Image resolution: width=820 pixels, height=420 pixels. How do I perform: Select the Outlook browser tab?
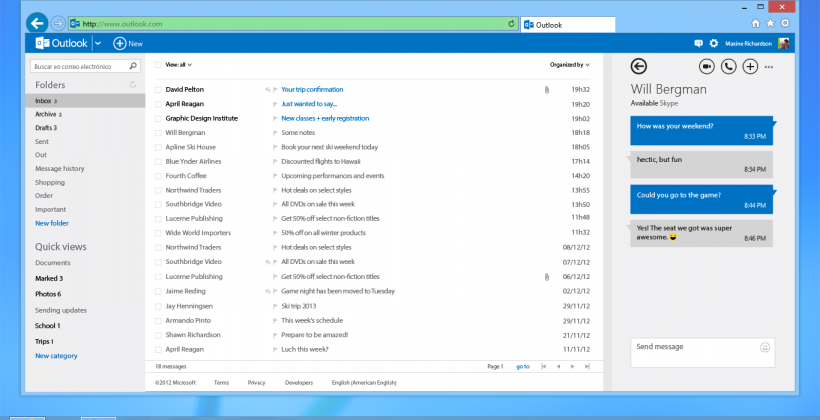pyautogui.click(x=568, y=25)
